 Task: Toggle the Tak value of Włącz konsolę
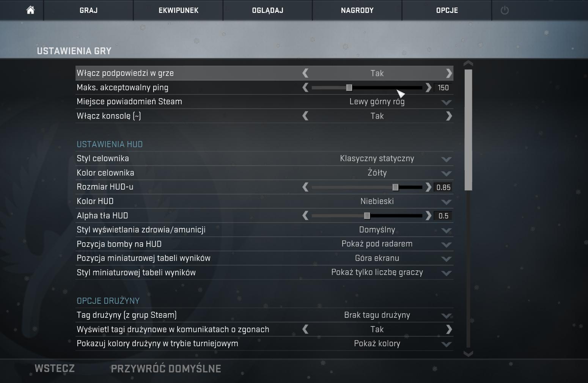[x=377, y=116]
